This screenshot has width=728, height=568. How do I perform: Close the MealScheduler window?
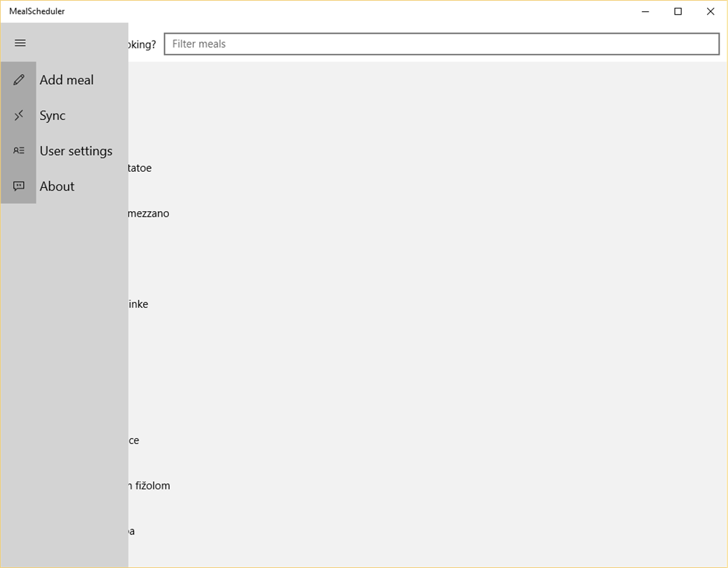pos(710,11)
